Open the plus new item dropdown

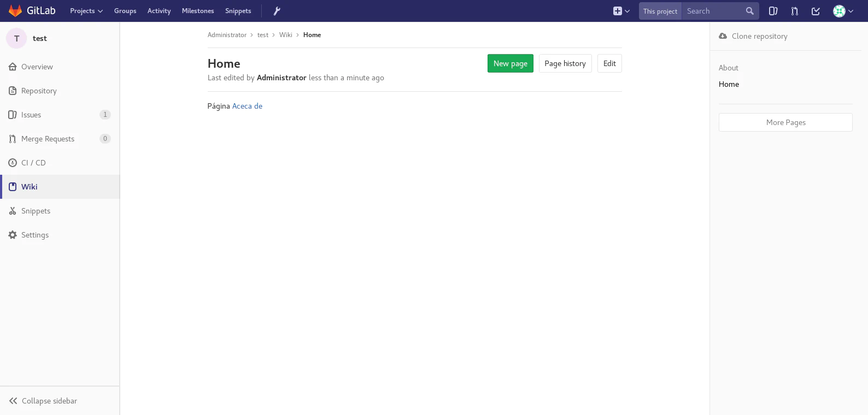tap(621, 11)
